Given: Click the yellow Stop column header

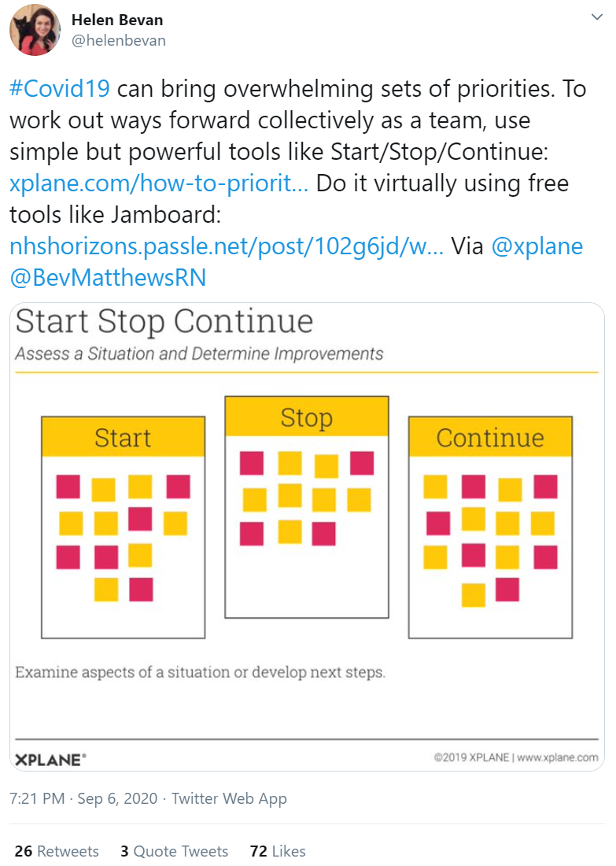Looking at the screenshot, I should tap(307, 416).
